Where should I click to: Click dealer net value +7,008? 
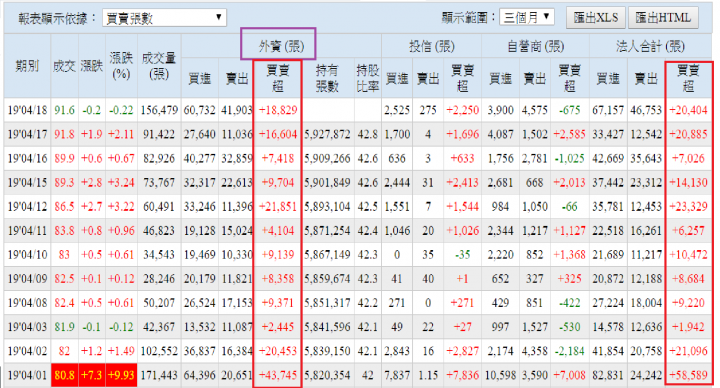coord(569,375)
